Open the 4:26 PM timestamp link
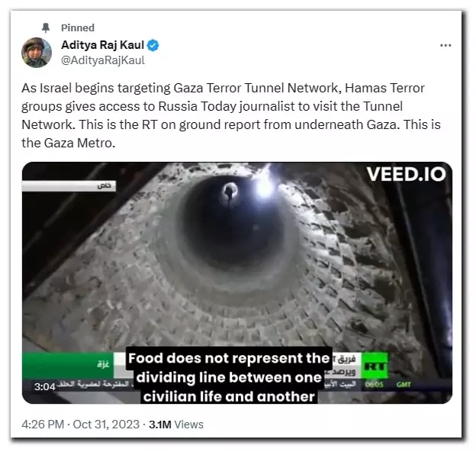Screen dimensions: 476x452 pyautogui.click(x=43, y=425)
